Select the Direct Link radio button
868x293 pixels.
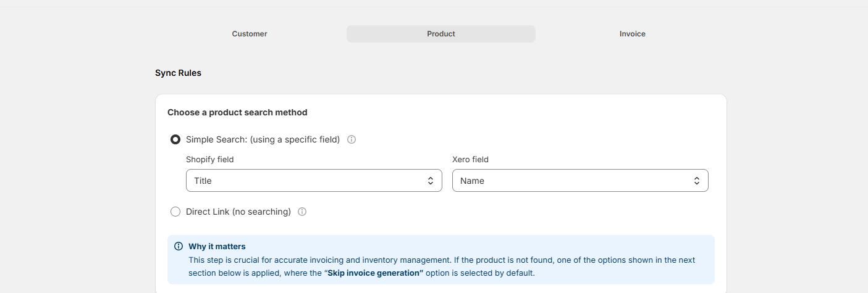pyautogui.click(x=175, y=212)
